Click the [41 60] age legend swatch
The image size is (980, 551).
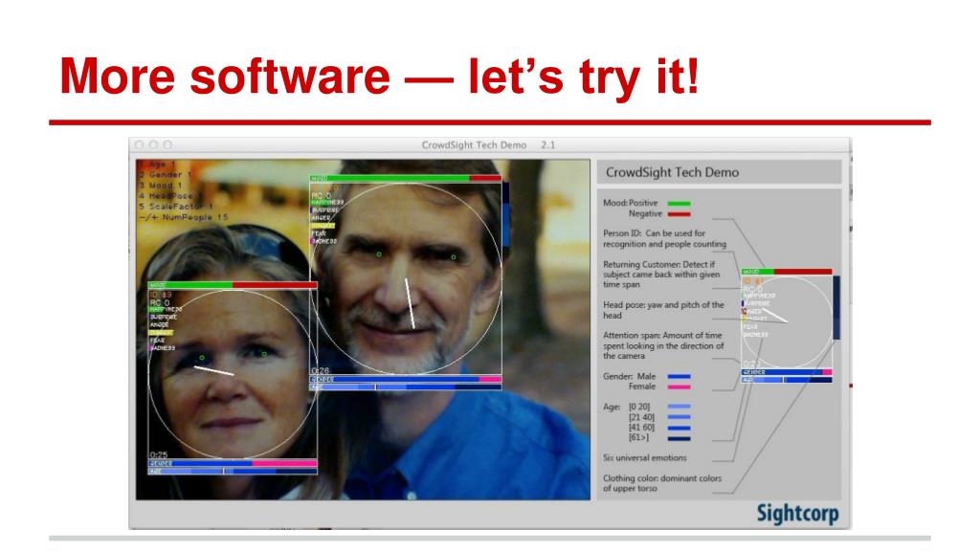point(679,428)
